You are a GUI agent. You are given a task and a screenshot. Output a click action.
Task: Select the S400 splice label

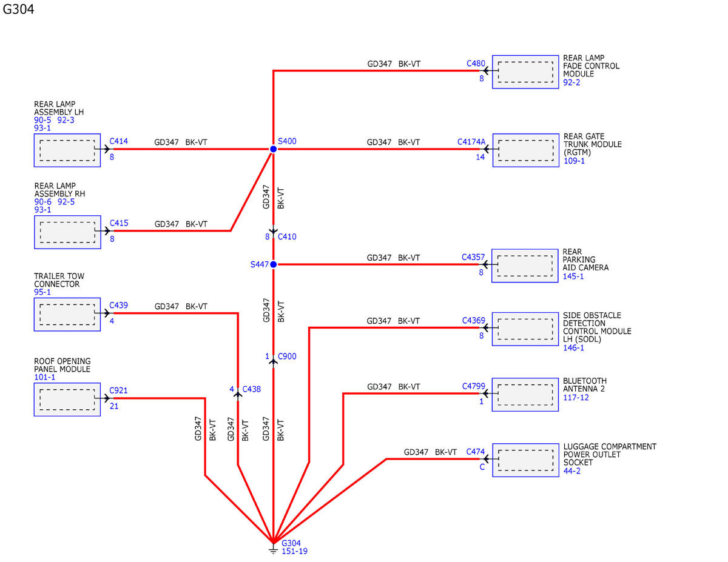tap(288, 141)
